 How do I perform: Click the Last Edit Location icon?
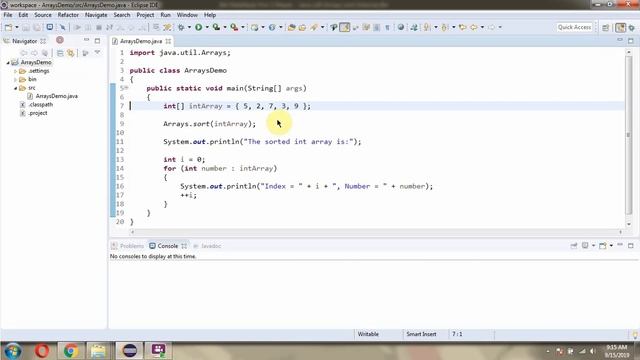[x=462, y=27]
